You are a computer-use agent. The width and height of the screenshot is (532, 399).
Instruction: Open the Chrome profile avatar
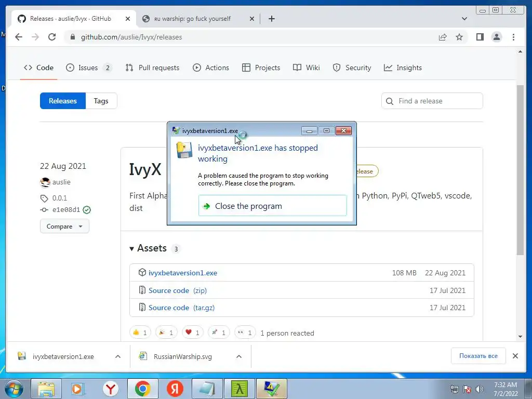coord(497,37)
